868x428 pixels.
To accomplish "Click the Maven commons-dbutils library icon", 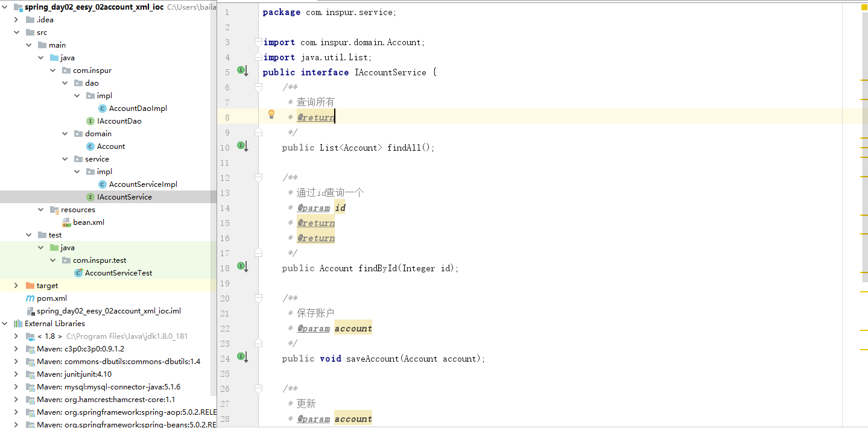I will pyautogui.click(x=30, y=362).
